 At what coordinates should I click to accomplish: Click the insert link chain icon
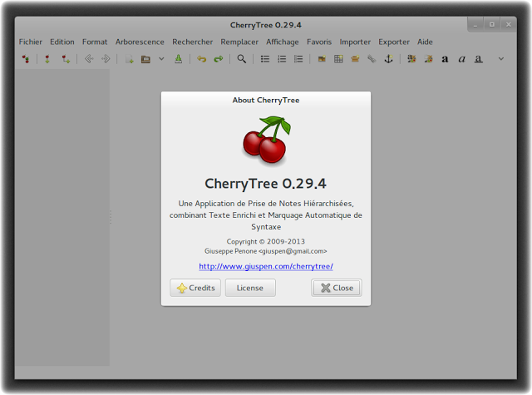(x=372, y=59)
